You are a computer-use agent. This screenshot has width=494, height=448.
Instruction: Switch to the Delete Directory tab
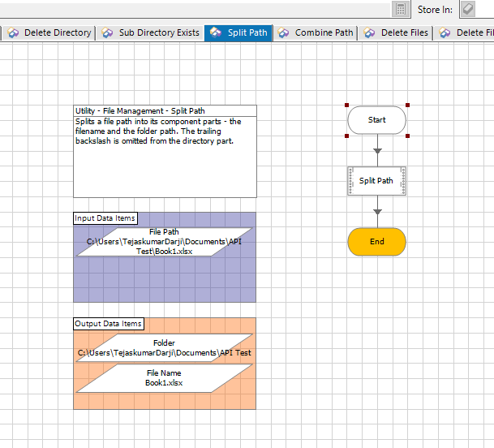57,33
